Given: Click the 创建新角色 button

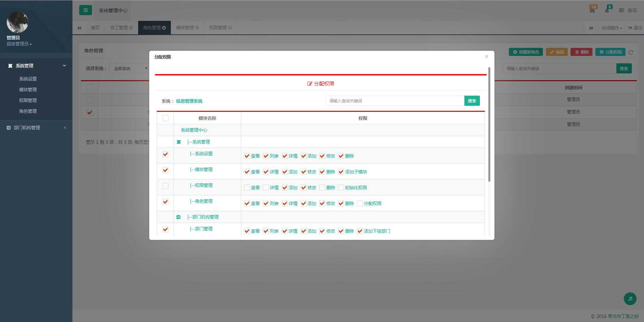Looking at the screenshot, I should tap(526, 52).
